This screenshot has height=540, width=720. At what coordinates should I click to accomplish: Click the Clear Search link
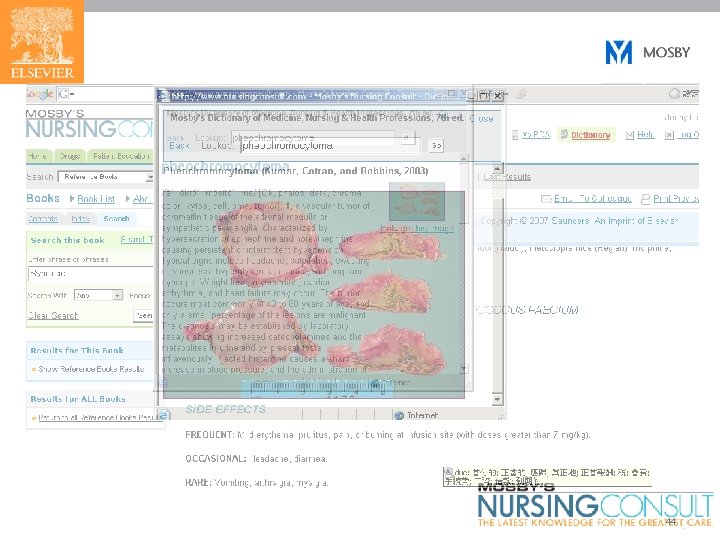53,315
